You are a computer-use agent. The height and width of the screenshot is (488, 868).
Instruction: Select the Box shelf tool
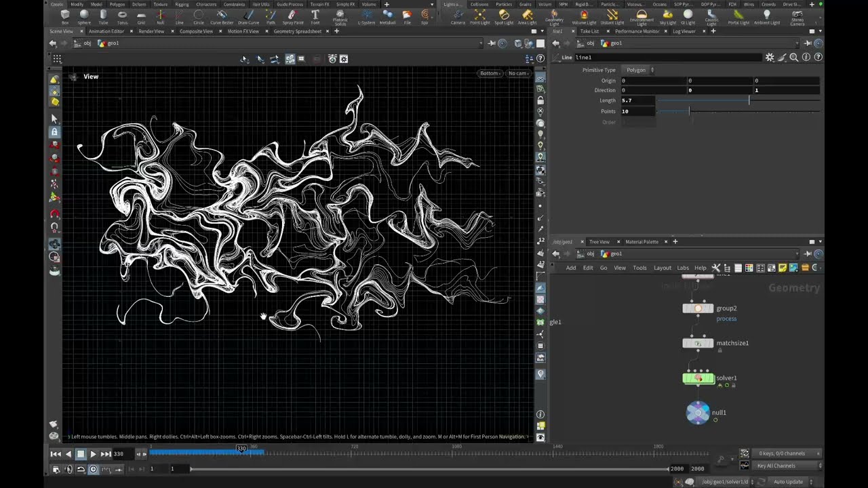click(x=65, y=16)
